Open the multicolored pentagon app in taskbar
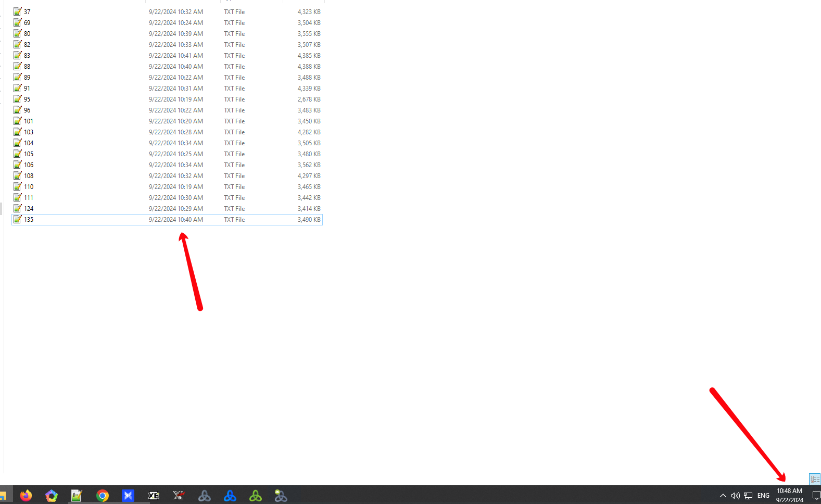This screenshot has height=504, width=821. (52, 496)
